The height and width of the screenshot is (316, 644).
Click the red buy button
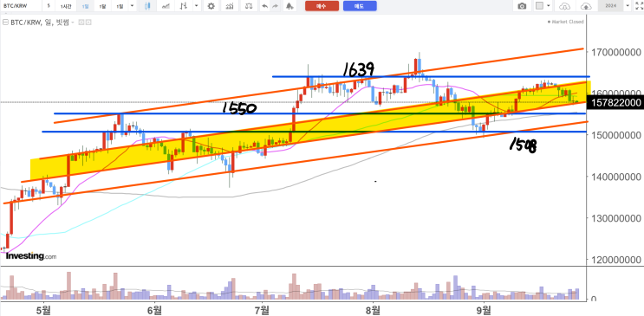pos(322,6)
